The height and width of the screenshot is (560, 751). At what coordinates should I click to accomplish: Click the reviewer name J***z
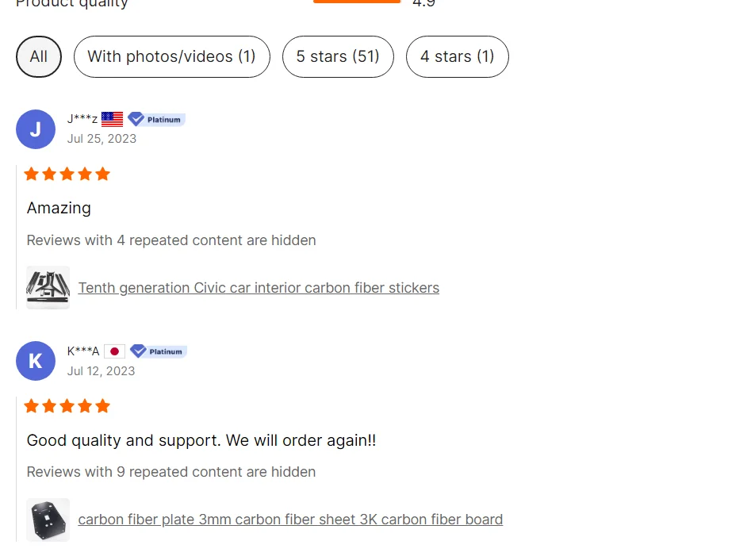point(82,119)
